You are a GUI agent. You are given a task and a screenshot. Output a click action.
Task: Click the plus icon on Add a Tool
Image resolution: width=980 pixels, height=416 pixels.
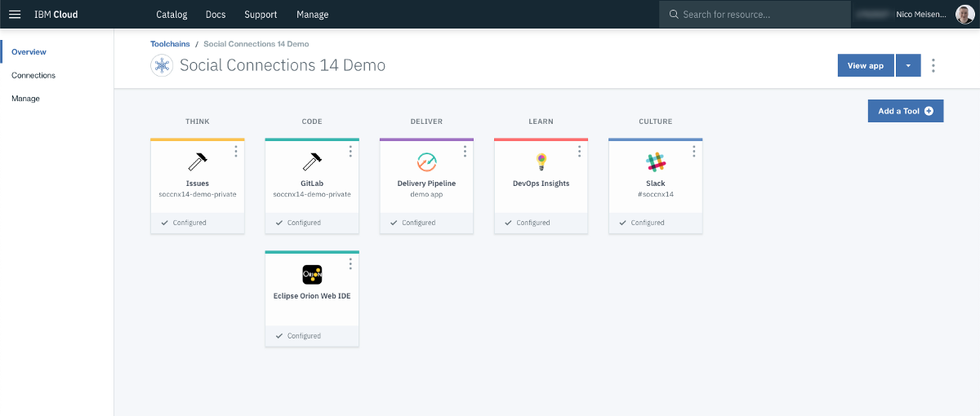click(x=929, y=111)
